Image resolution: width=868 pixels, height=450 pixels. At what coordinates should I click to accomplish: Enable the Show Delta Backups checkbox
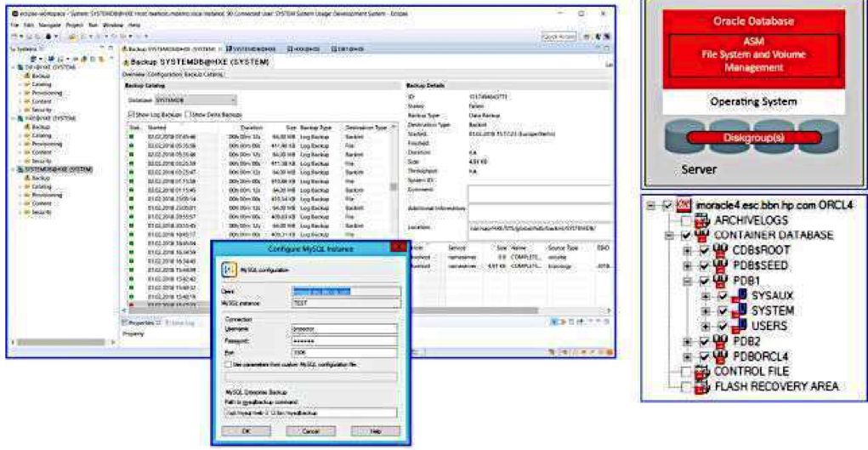click(188, 114)
